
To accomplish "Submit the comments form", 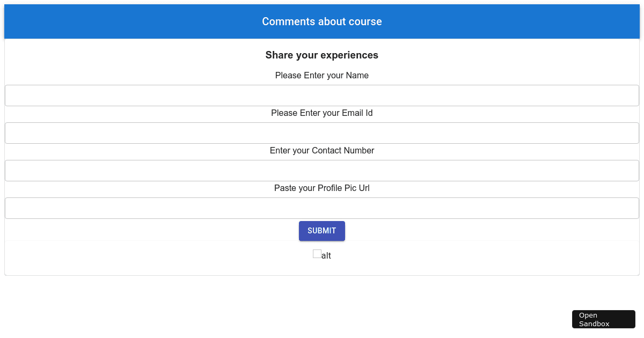I will point(322,231).
